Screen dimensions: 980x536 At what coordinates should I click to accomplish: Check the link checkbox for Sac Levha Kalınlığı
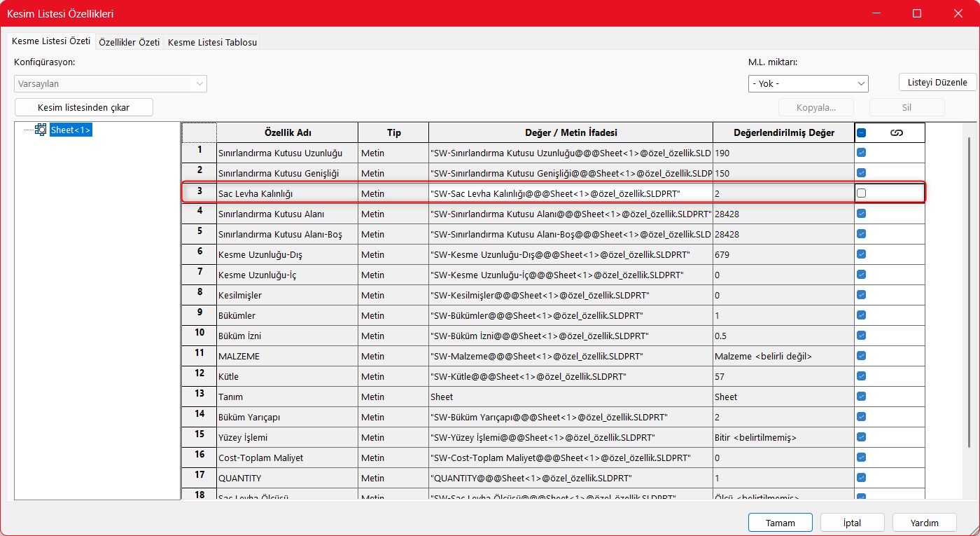coord(862,193)
